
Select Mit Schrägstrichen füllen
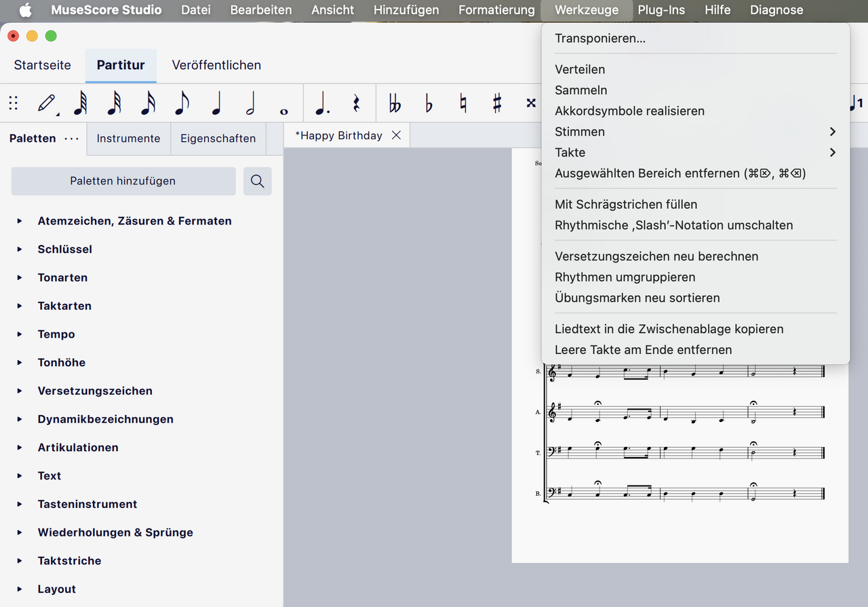[x=695, y=204]
